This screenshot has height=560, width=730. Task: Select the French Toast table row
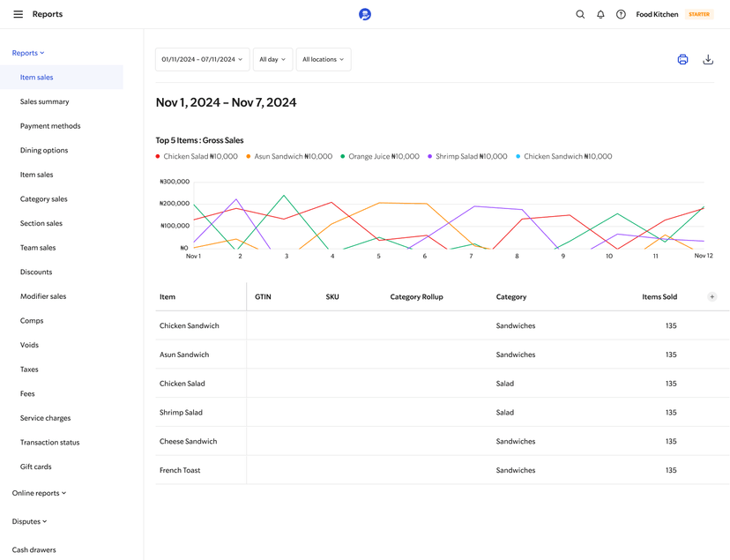point(443,470)
